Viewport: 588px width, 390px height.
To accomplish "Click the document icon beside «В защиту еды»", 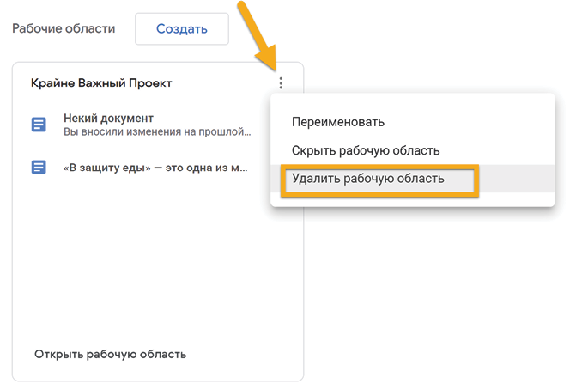I will click(39, 167).
